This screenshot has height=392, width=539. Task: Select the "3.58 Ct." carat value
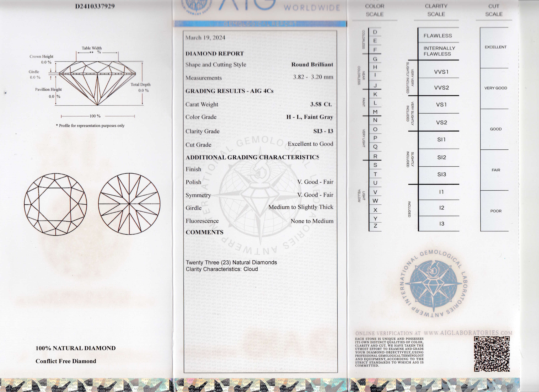coord(321,104)
